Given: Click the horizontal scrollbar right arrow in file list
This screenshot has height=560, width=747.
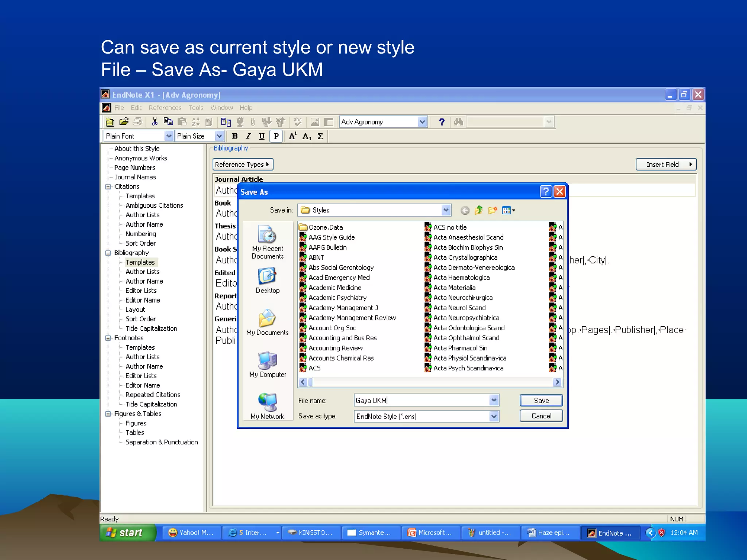Looking at the screenshot, I should [557, 382].
